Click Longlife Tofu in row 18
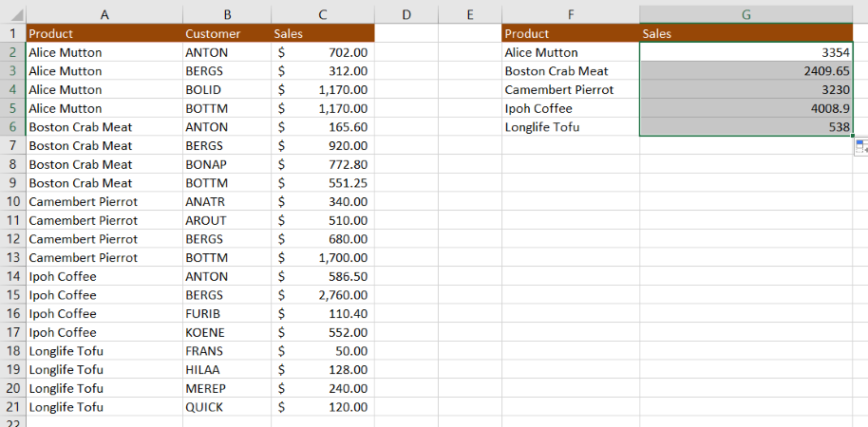868x427 pixels. click(104, 351)
